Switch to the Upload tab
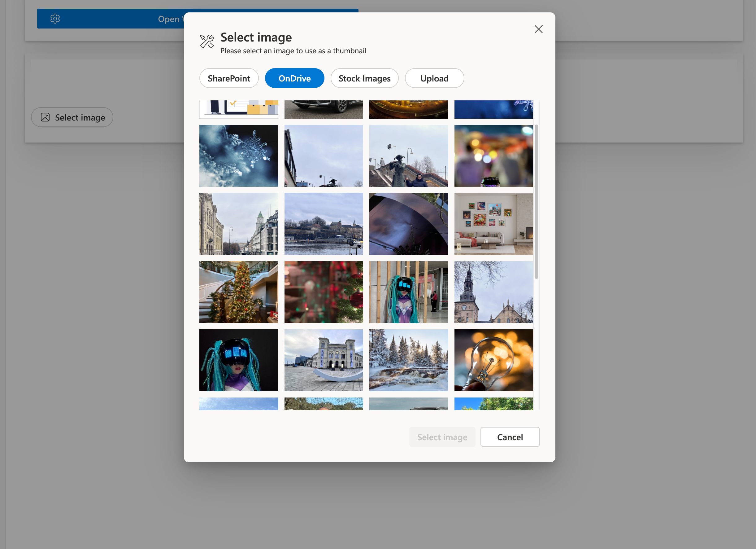Screen dimensions: 756x549 pos(434,78)
